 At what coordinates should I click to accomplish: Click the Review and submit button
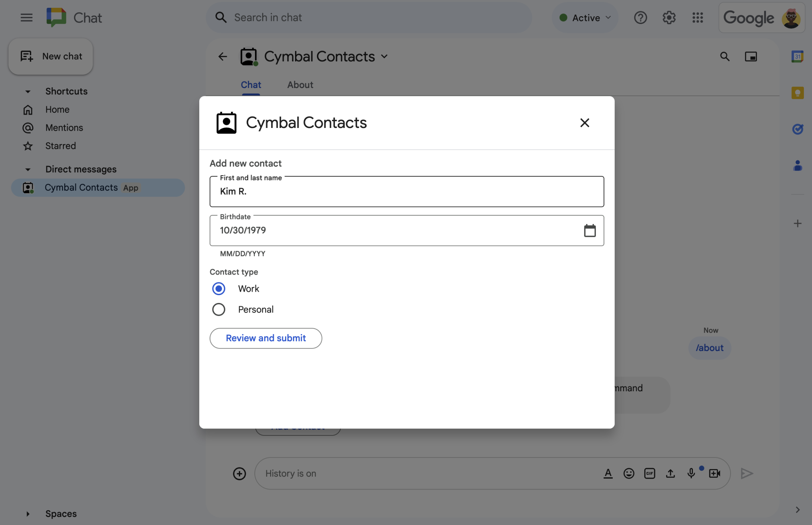coord(266,338)
